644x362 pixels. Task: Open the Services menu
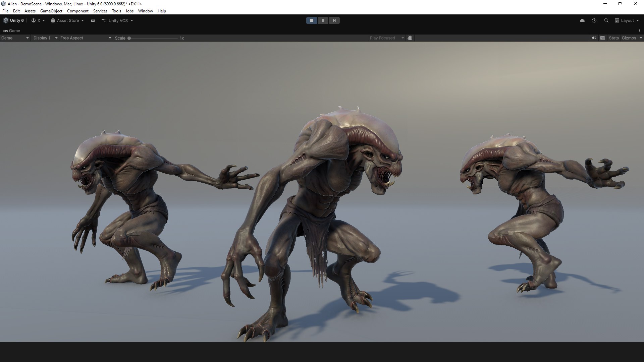100,11
